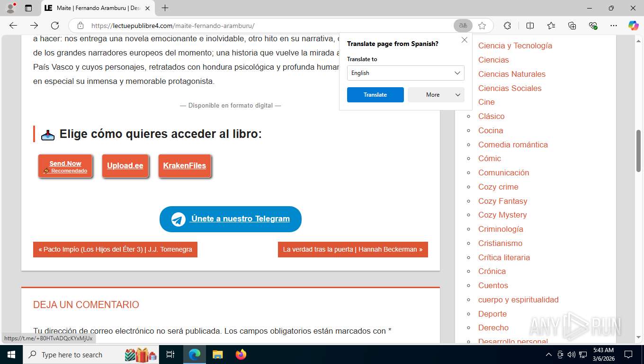
Task: Download via Send.Now Recomendado button
Action: 65,166
